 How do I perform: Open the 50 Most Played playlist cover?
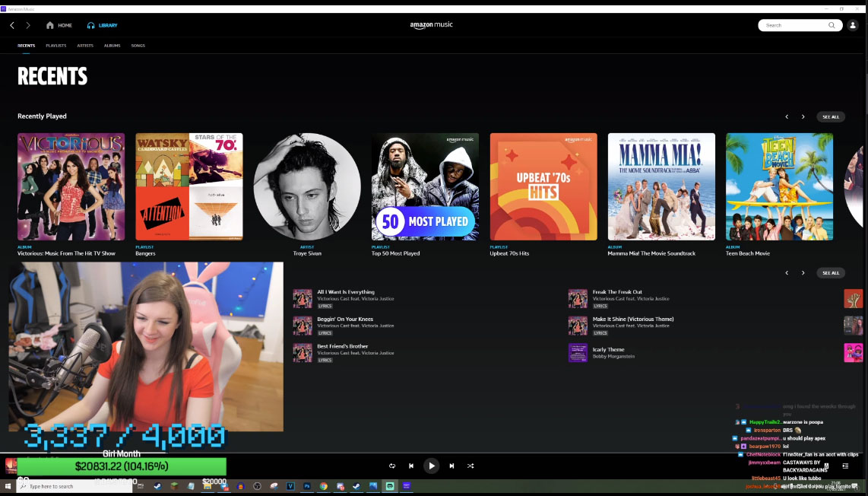pyautogui.click(x=425, y=187)
